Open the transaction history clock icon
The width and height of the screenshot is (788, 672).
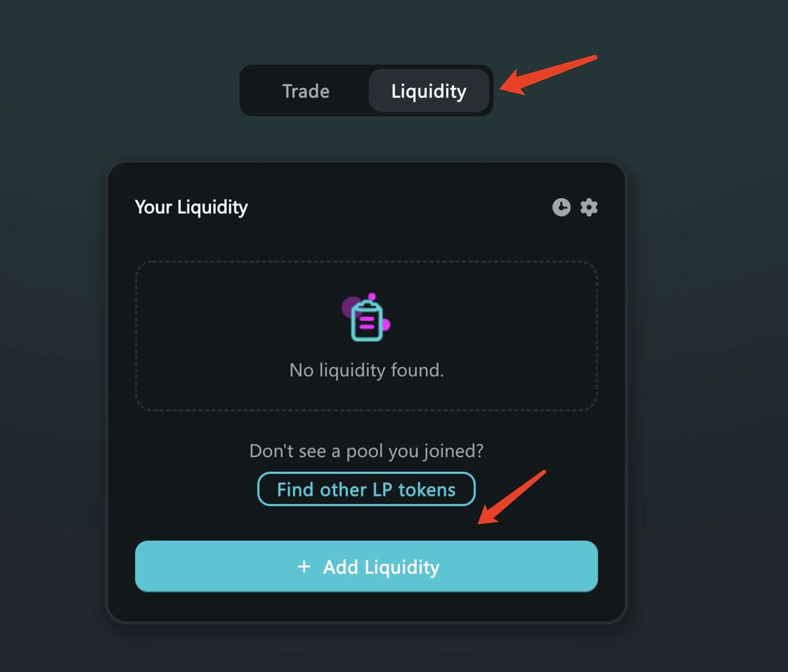click(x=561, y=207)
